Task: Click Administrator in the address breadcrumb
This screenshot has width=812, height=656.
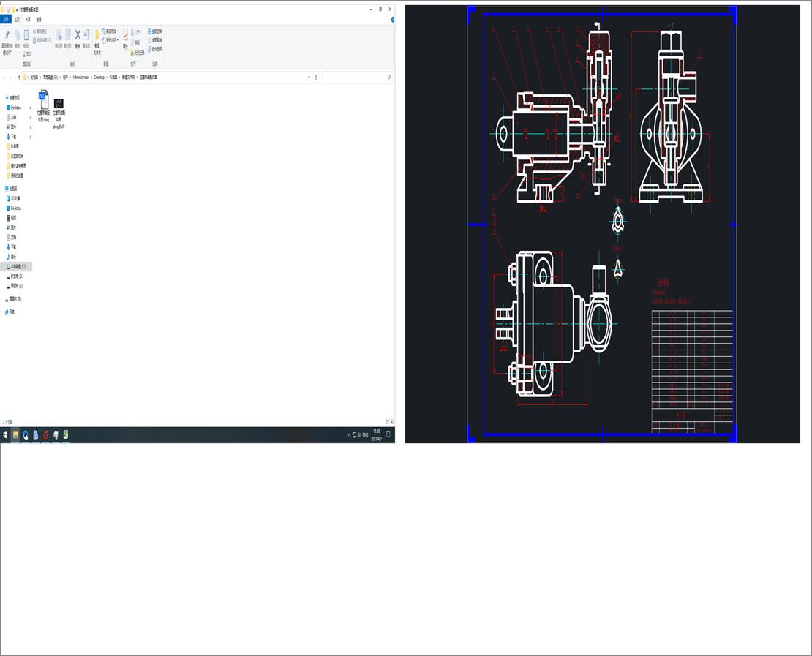Action: pyautogui.click(x=80, y=77)
